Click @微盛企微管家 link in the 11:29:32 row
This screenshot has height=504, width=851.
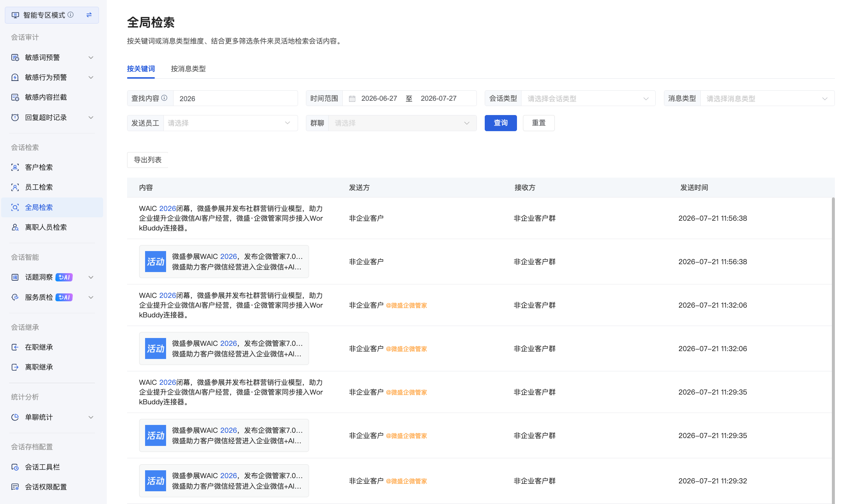406,481
